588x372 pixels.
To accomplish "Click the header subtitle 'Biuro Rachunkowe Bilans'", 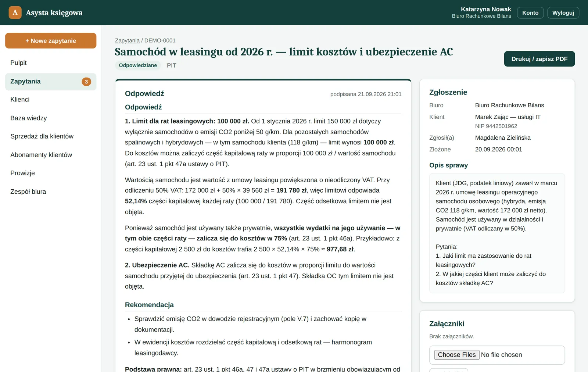I will point(481,16).
